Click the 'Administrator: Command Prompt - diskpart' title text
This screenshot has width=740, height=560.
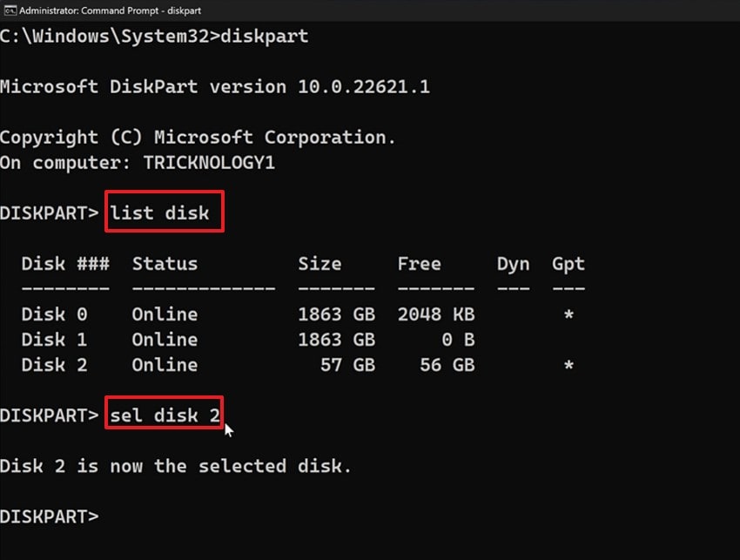point(109,10)
